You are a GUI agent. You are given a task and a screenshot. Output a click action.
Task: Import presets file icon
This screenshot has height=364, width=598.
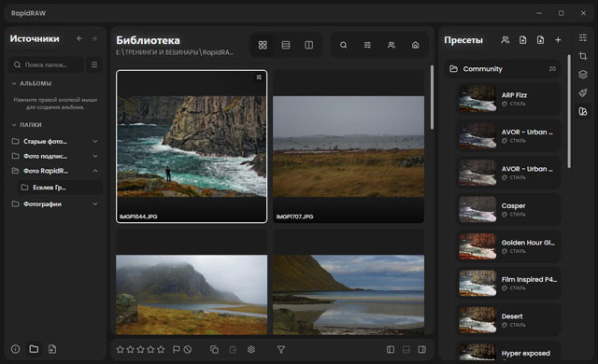523,40
